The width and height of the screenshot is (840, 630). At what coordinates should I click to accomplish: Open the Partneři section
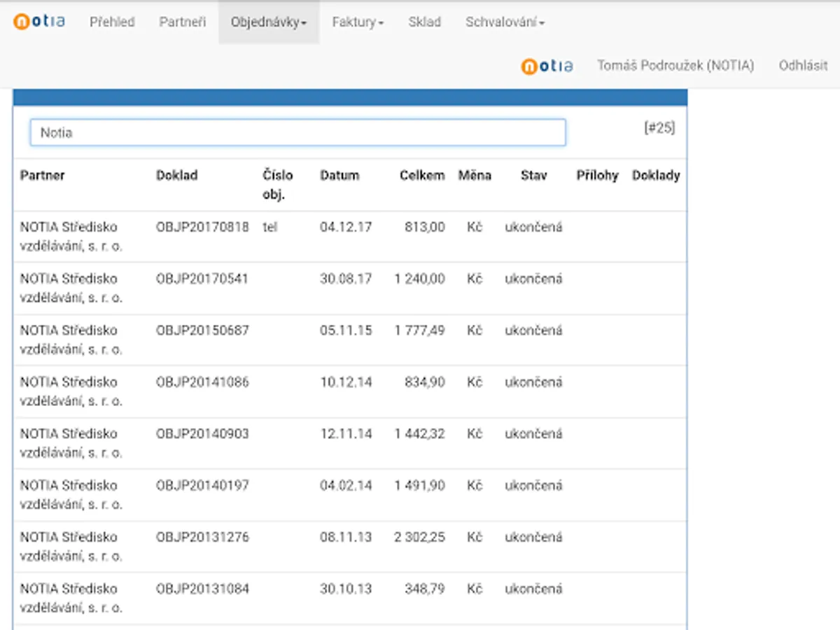click(x=183, y=22)
